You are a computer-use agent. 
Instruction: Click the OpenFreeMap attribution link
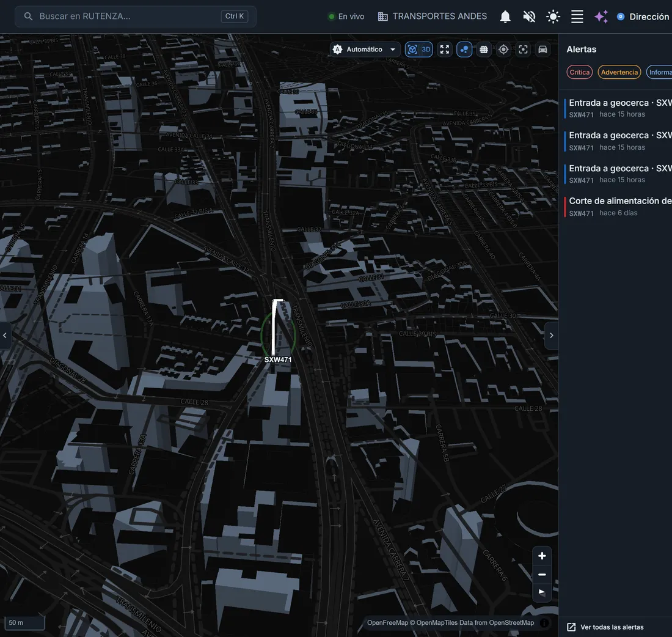[x=387, y=623]
